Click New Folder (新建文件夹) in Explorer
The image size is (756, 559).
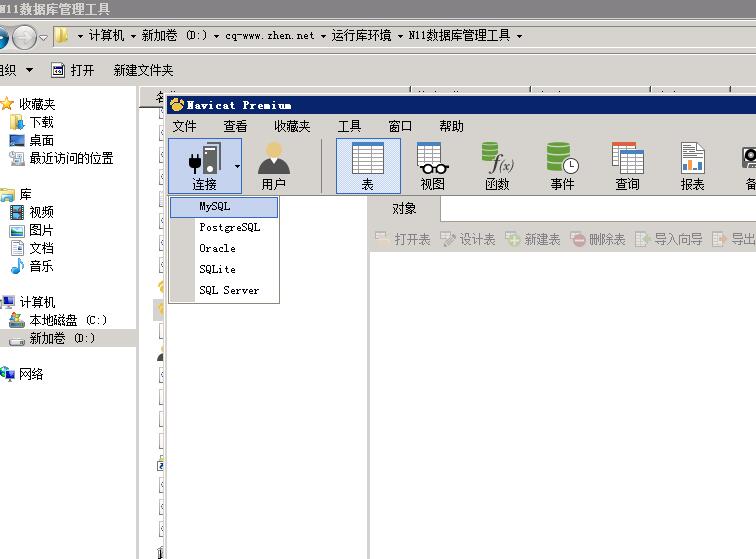[143, 70]
